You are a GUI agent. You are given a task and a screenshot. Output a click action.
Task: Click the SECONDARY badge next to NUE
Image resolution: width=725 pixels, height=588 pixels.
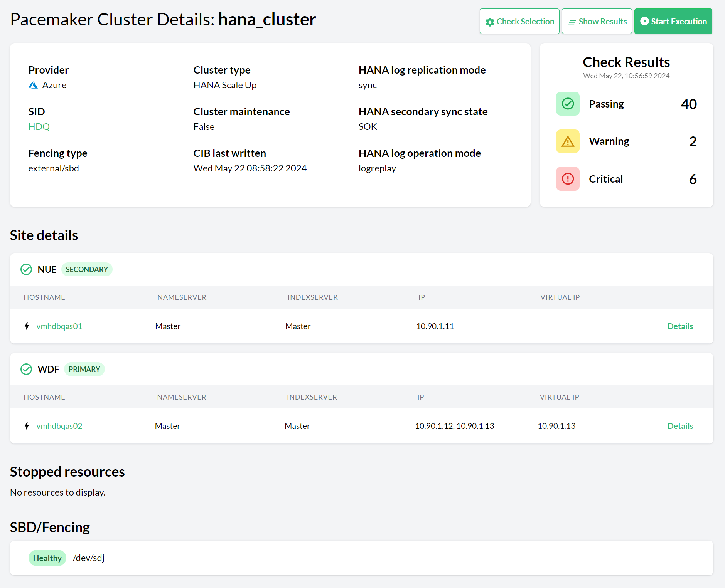point(87,269)
